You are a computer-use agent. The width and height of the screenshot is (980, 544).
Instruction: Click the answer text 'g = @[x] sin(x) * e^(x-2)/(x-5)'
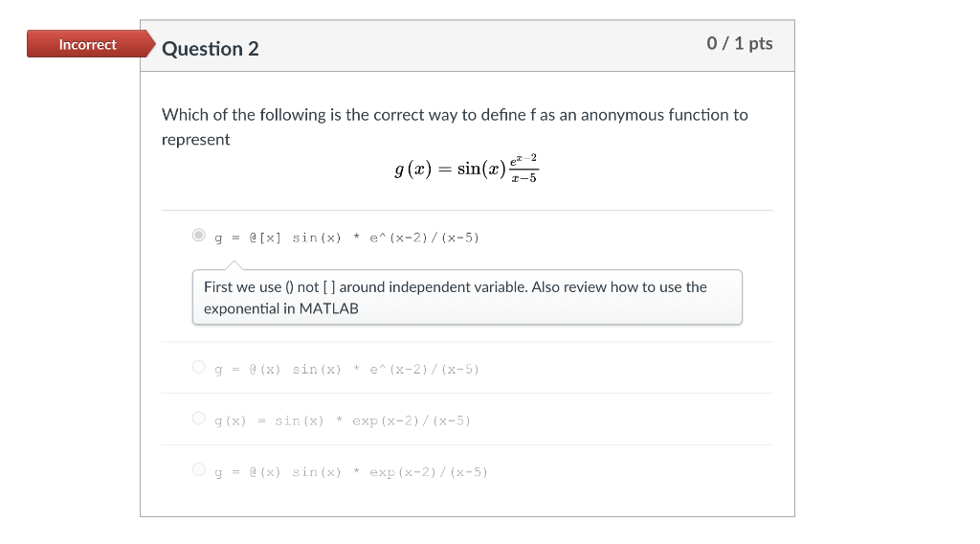pyautogui.click(x=346, y=237)
